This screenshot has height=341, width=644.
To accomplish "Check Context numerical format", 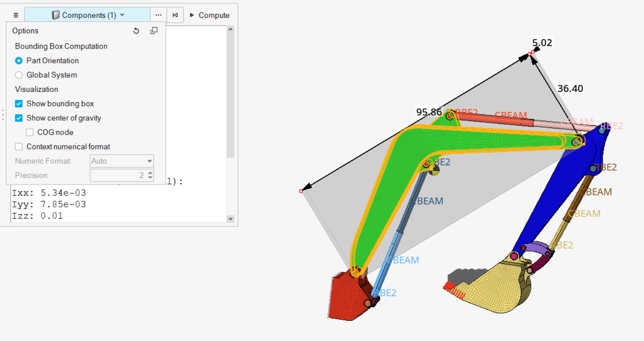I will click(19, 147).
